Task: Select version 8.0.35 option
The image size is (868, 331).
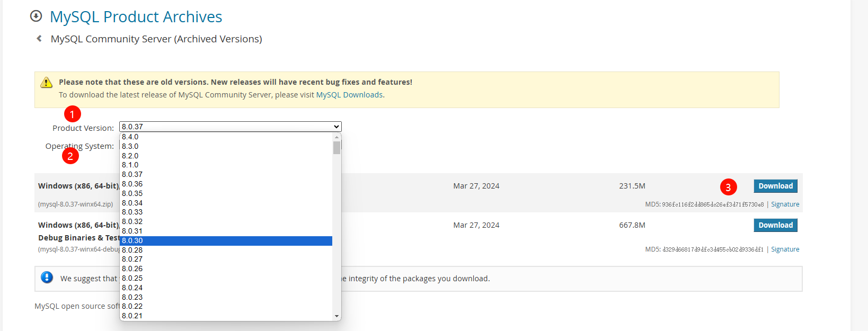Action: 226,193
